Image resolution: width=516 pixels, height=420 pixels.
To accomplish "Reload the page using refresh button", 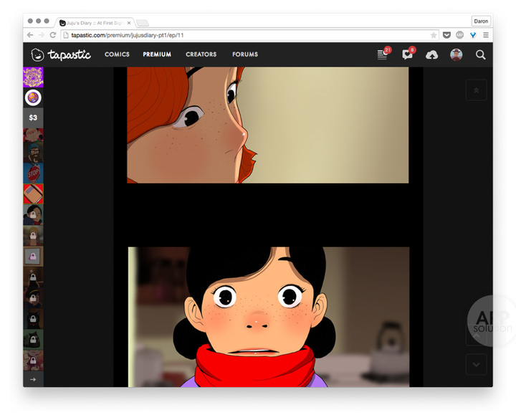I will pos(53,34).
